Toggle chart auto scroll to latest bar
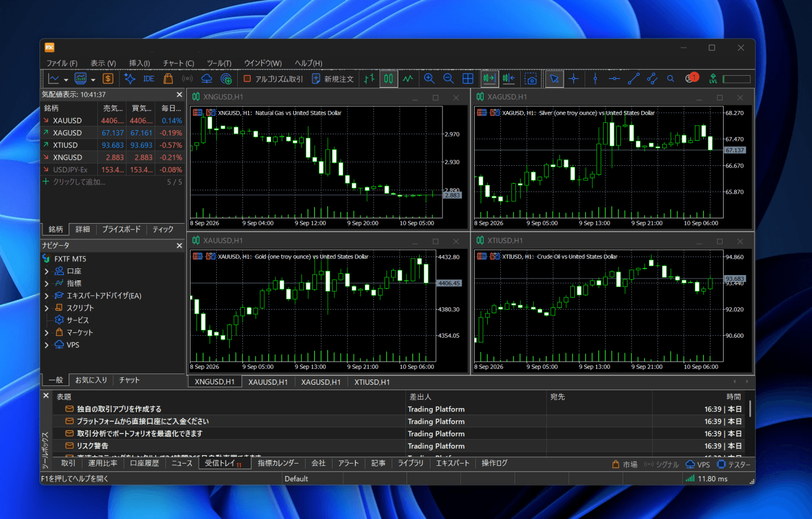 (x=490, y=79)
